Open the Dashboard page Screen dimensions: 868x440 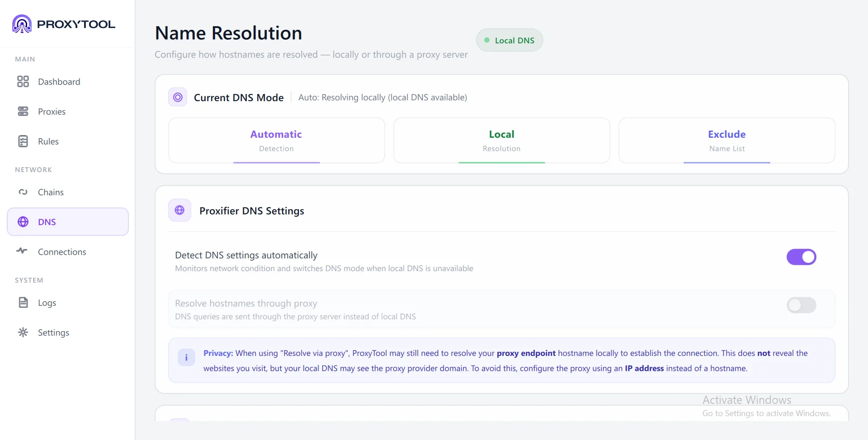click(x=68, y=81)
